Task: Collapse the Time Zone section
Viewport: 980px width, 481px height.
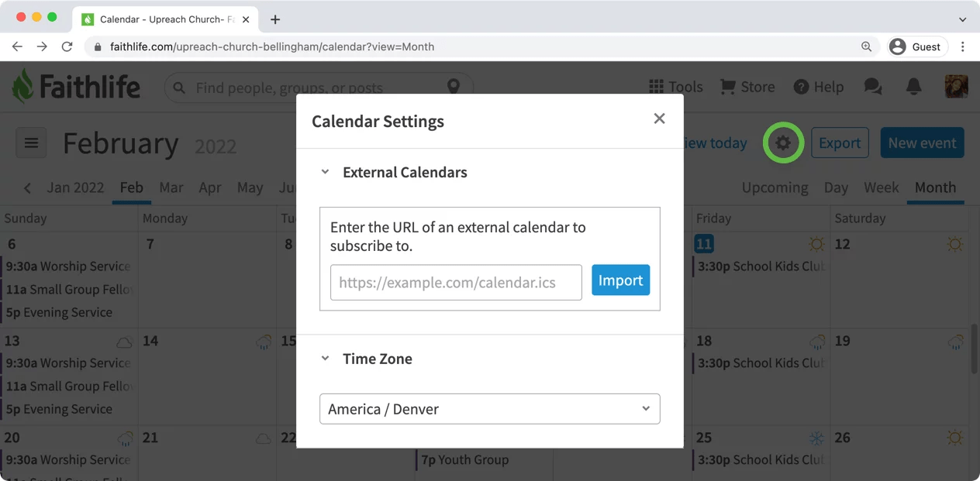Action: 325,359
